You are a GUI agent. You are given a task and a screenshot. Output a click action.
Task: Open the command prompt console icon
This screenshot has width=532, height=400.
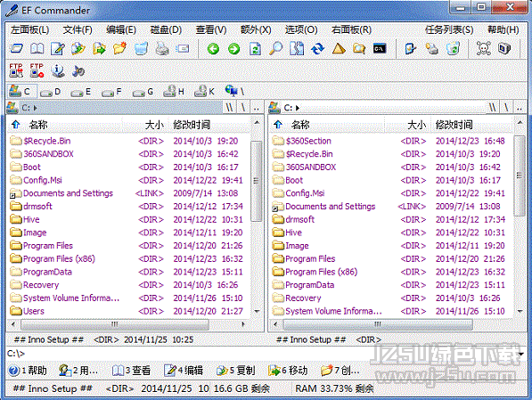(x=380, y=49)
